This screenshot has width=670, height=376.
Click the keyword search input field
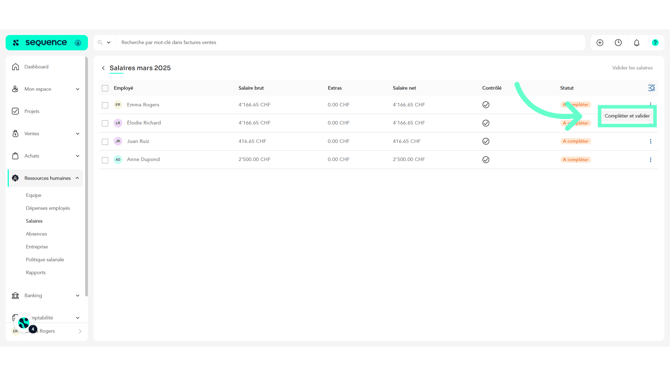[x=350, y=42]
